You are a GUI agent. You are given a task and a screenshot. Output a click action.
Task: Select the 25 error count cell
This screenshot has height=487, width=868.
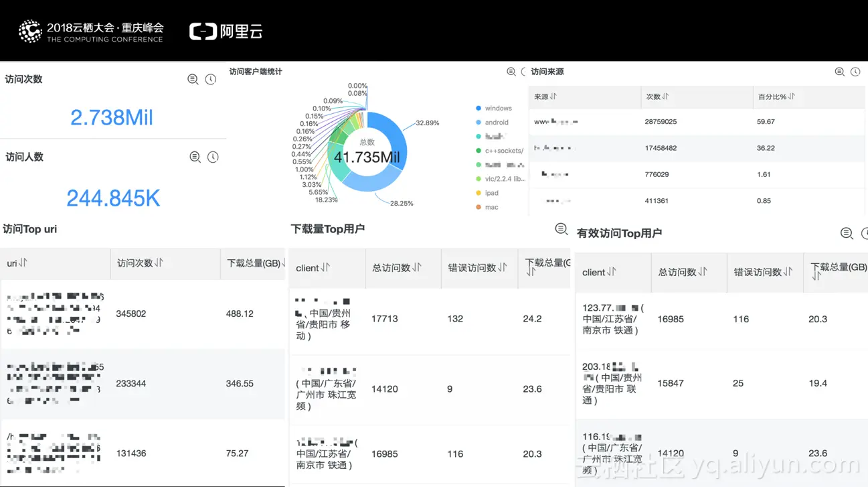(738, 384)
